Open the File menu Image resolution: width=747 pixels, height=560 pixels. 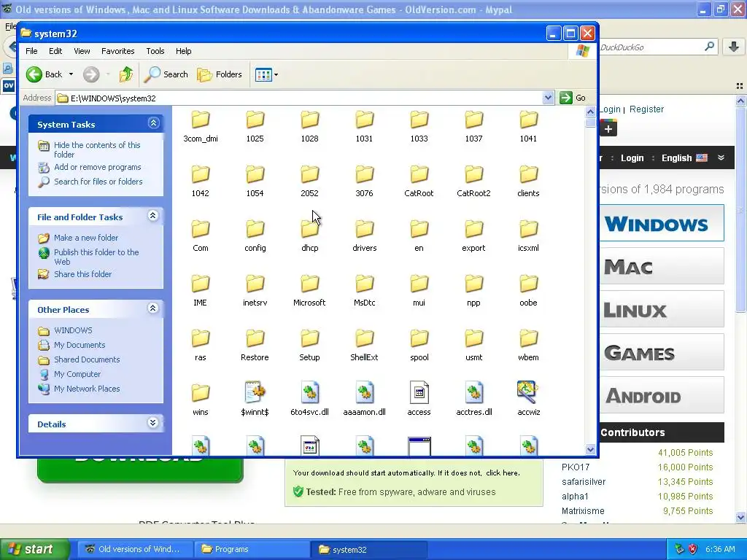(x=31, y=51)
